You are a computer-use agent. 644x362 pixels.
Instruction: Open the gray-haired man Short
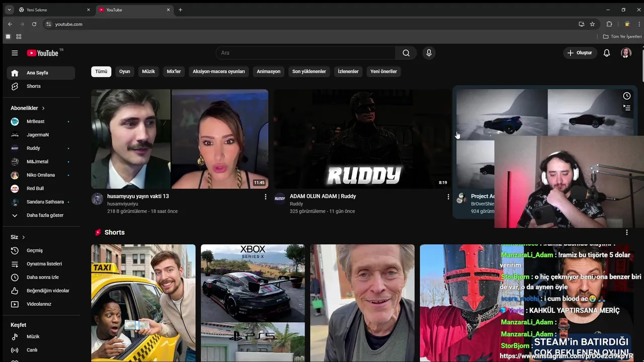click(362, 303)
